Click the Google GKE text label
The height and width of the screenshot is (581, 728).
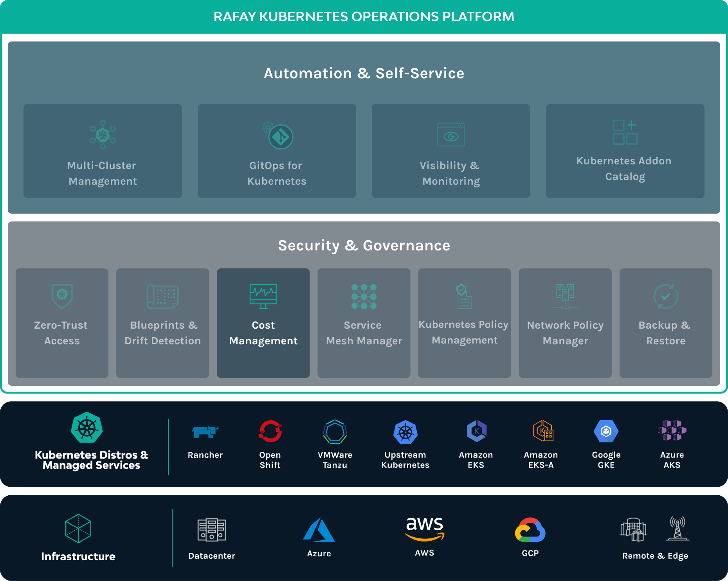(x=606, y=460)
